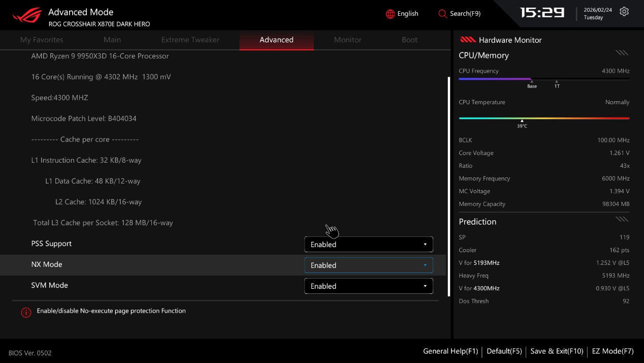Click the red info icon in help bar
The image size is (644, 363).
[26, 312]
